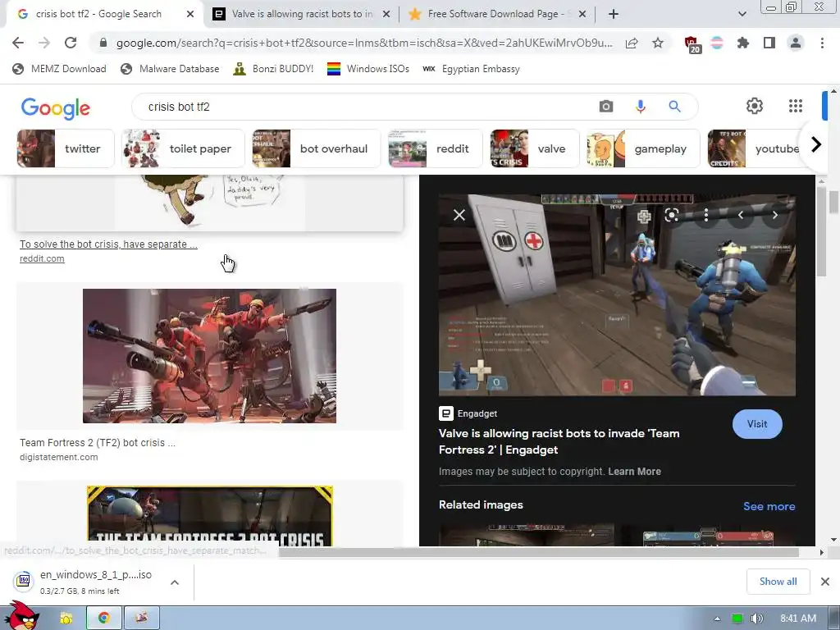Click the volume speaker tray icon
The width and height of the screenshot is (840, 630).
[x=756, y=619]
